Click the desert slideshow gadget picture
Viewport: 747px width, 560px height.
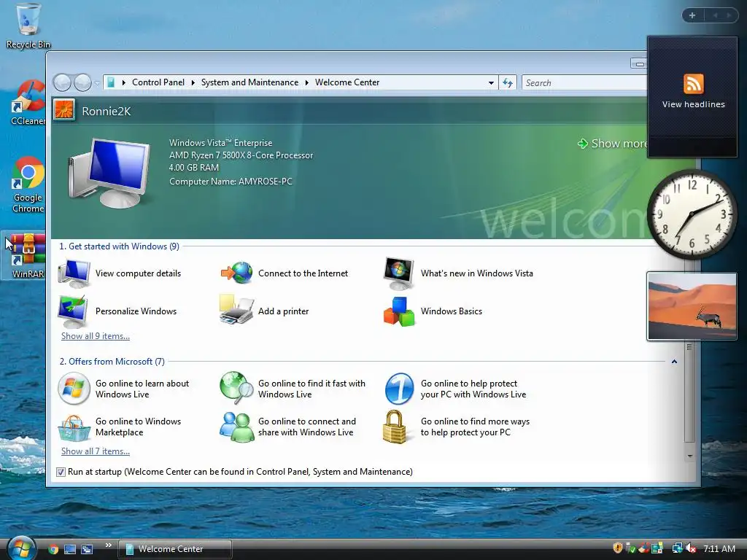pos(692,306)
